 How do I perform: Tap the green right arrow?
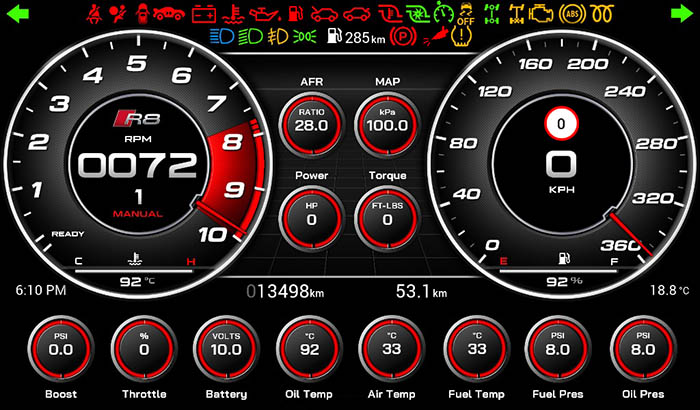click(x=682, y=13)
